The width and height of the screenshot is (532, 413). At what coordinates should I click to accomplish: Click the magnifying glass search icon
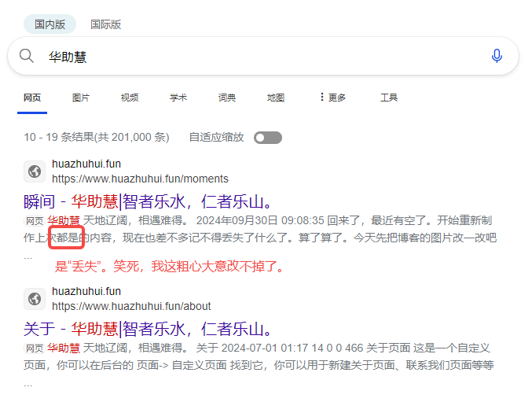click(27, 56)
